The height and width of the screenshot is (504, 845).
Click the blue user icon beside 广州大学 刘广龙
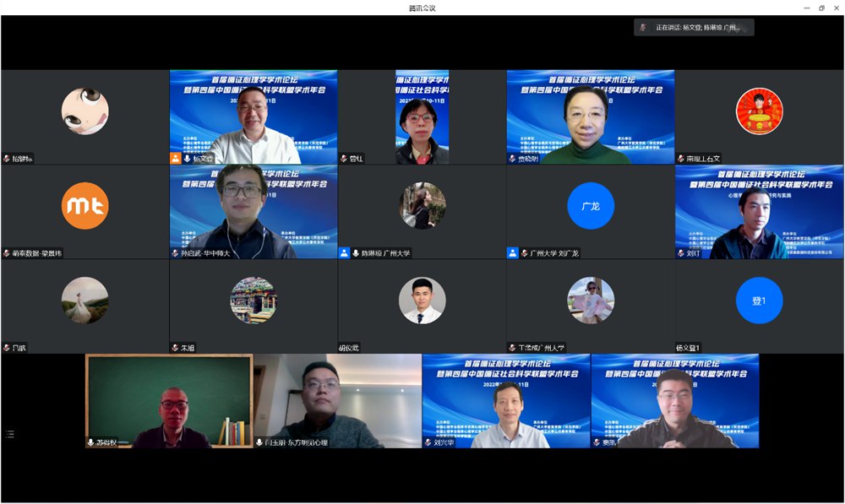(x=512, y=252)
